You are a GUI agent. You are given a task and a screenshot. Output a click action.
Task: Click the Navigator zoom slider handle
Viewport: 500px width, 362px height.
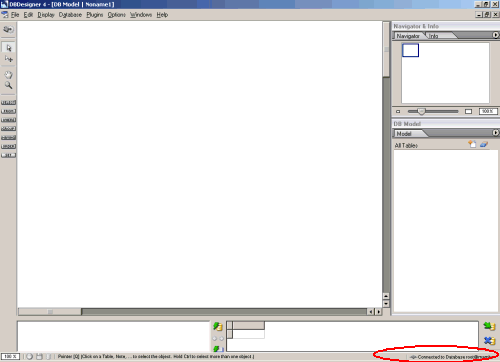tap(421, 111)
